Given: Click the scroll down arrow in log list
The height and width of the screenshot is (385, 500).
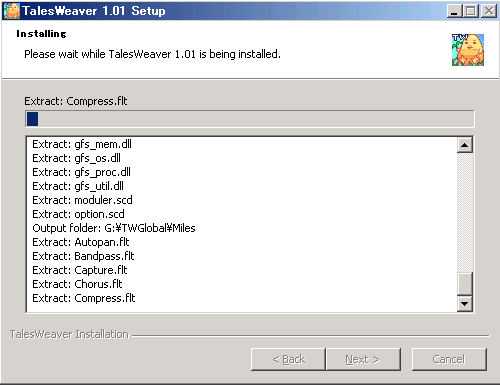Looking at the screenshot, I should click(x=465, y=303).
